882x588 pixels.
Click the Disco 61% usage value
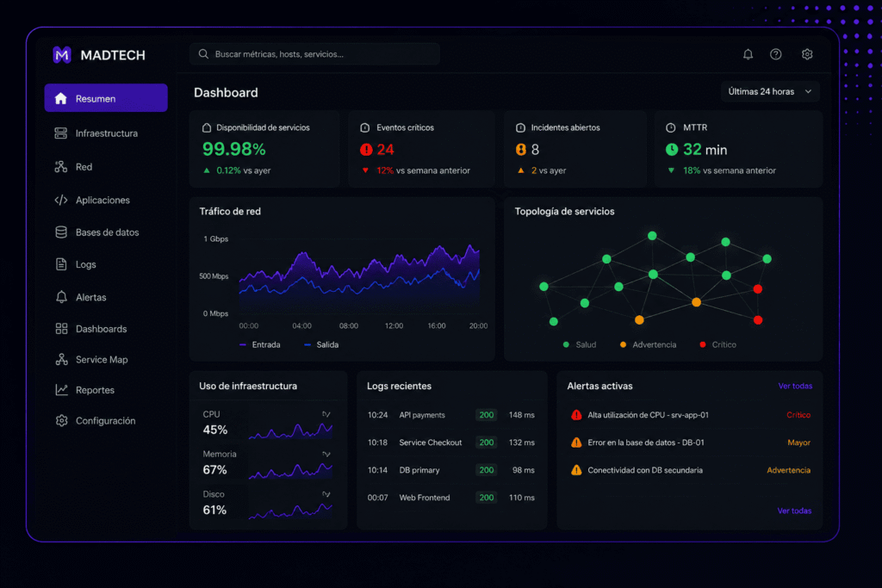tap(214, 510)
